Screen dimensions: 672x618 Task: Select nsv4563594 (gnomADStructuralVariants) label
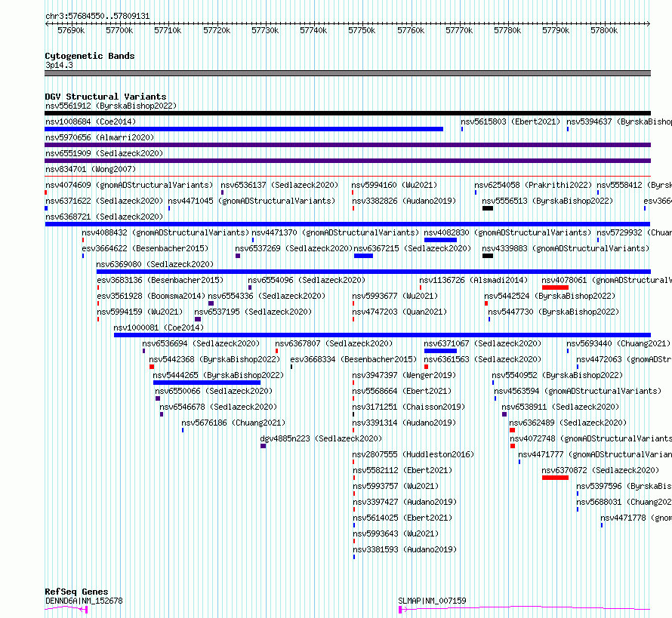click(x=578, y=391)
